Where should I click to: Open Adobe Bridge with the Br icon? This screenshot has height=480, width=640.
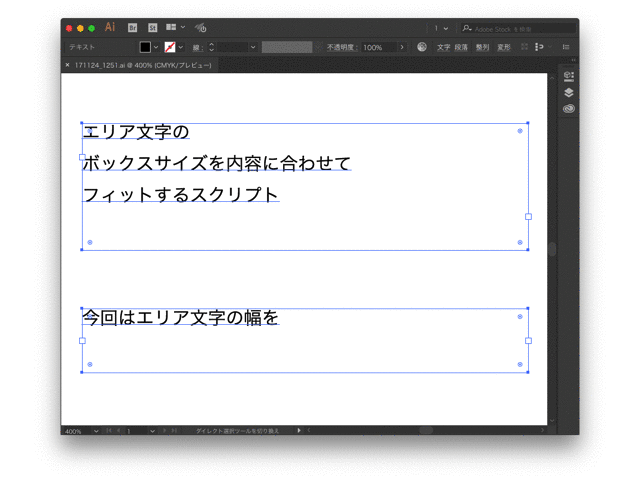[x=132, y=28]
